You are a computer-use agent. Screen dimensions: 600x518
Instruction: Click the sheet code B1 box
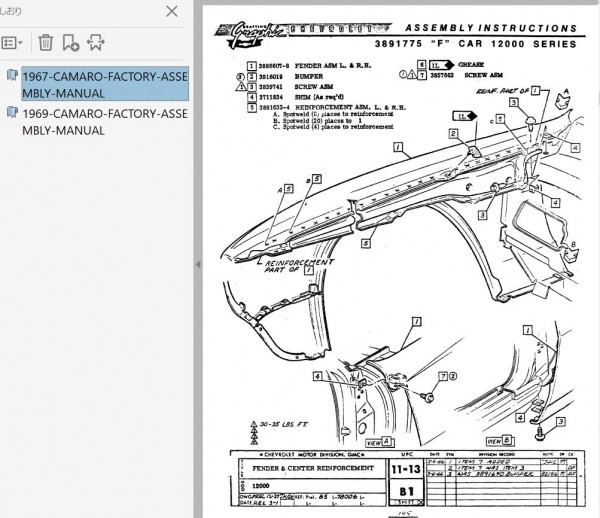406,491
